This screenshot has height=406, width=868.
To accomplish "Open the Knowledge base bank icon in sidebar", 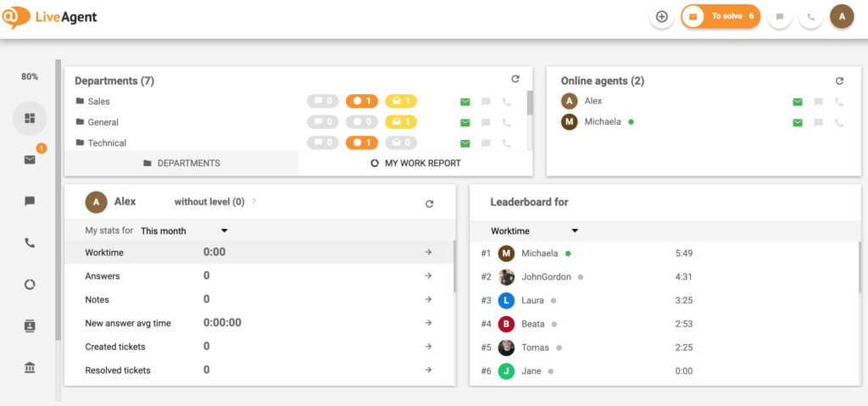I will (x=30, y=367).
